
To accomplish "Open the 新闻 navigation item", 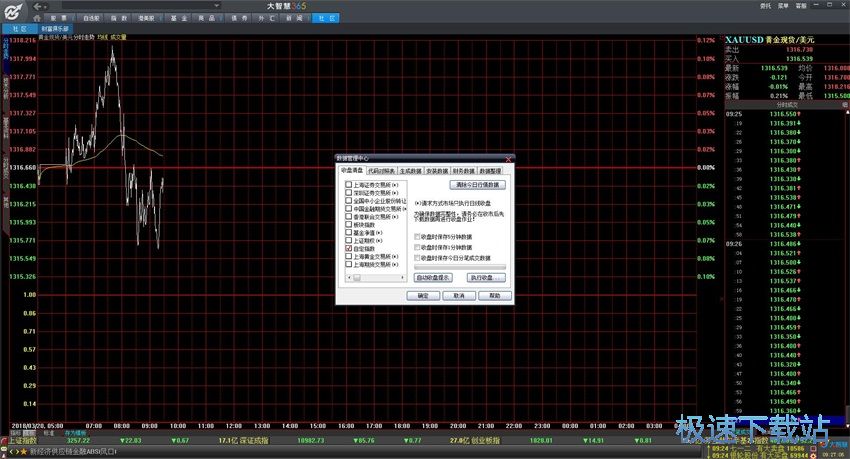I will point(294,18).
